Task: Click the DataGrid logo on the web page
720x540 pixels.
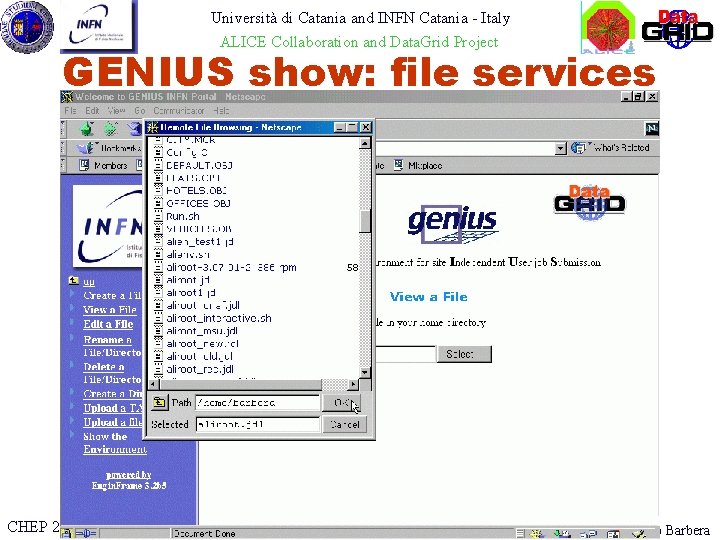Action: pos(590,202)
